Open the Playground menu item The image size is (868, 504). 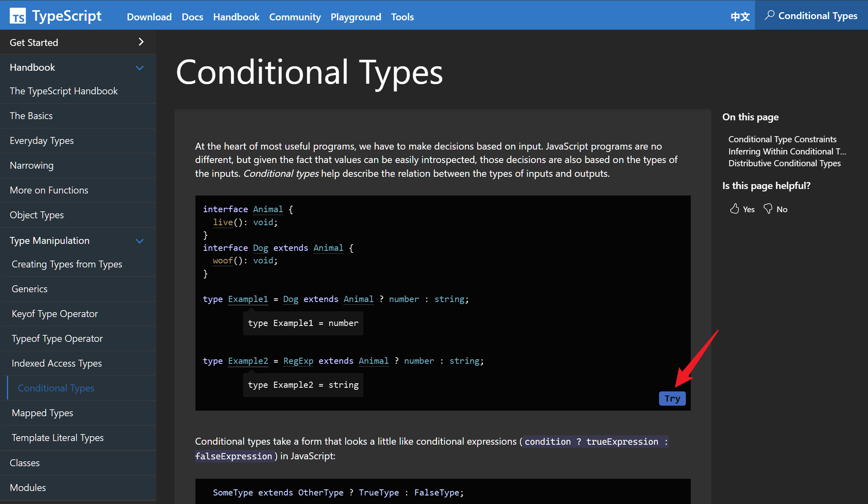(355, 17)
